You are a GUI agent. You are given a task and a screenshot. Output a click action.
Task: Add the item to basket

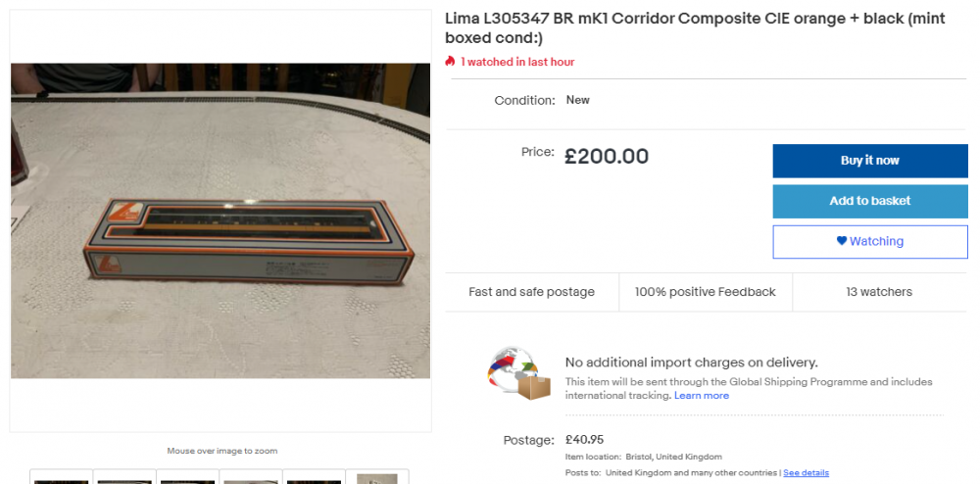coord(869,201)
